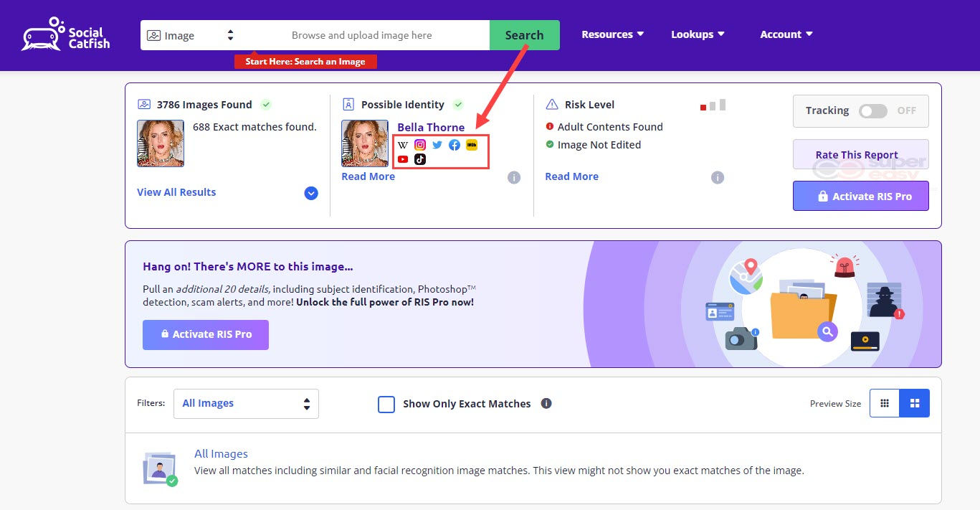Open the Lookups menu
The height and width of the screenshot is (510, 980).
(698, 34)
